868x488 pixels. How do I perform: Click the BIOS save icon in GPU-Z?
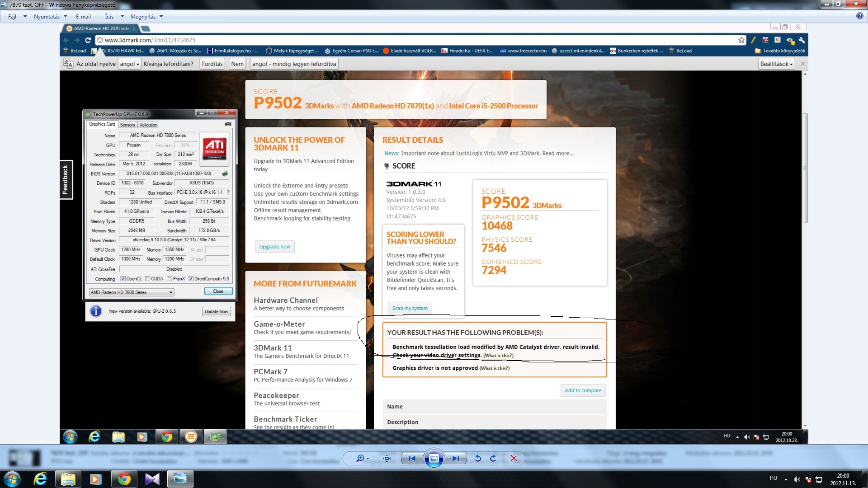[x=225, y=174]
